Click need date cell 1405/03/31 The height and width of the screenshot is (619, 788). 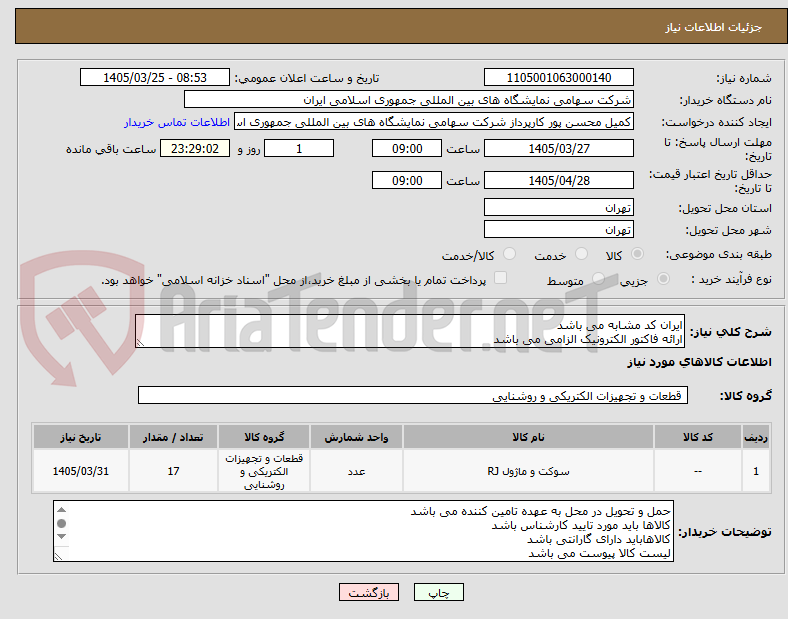click(81, 471)
